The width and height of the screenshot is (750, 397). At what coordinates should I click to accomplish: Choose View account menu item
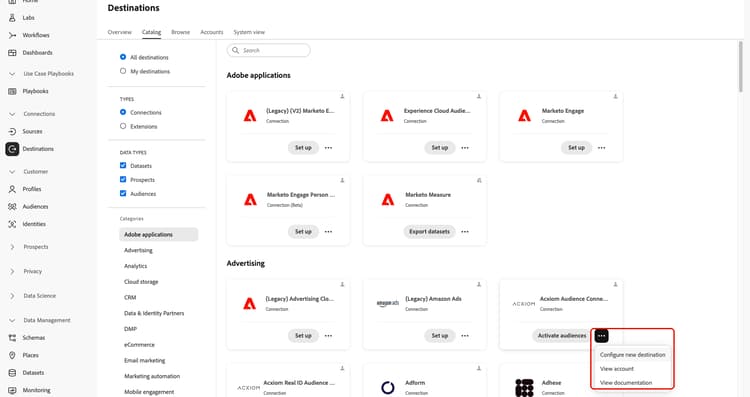tap(617, 369)
